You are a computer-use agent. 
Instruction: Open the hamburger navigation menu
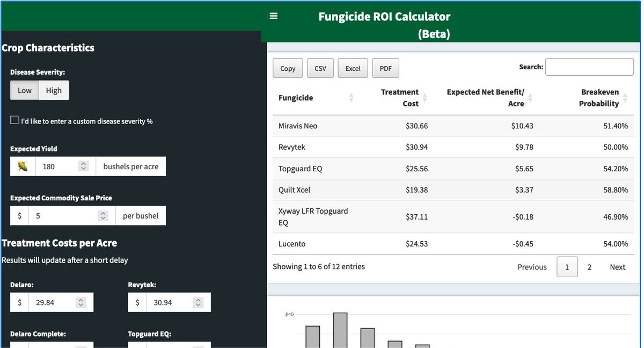(x=274, y=16)
